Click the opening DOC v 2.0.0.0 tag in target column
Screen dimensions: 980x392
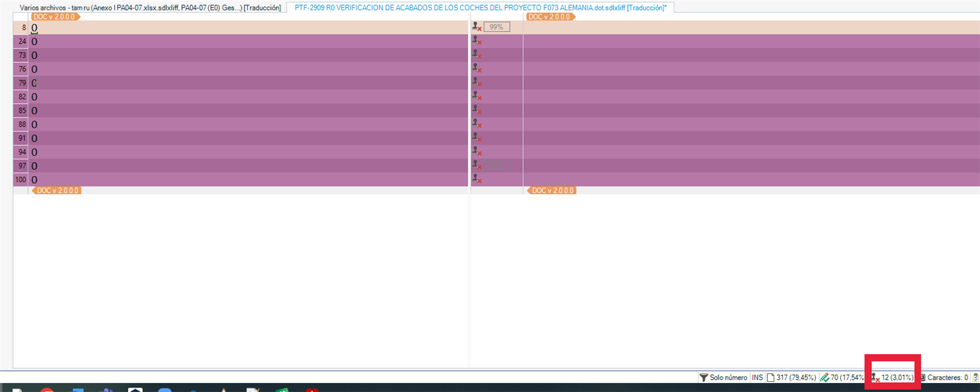551,17
